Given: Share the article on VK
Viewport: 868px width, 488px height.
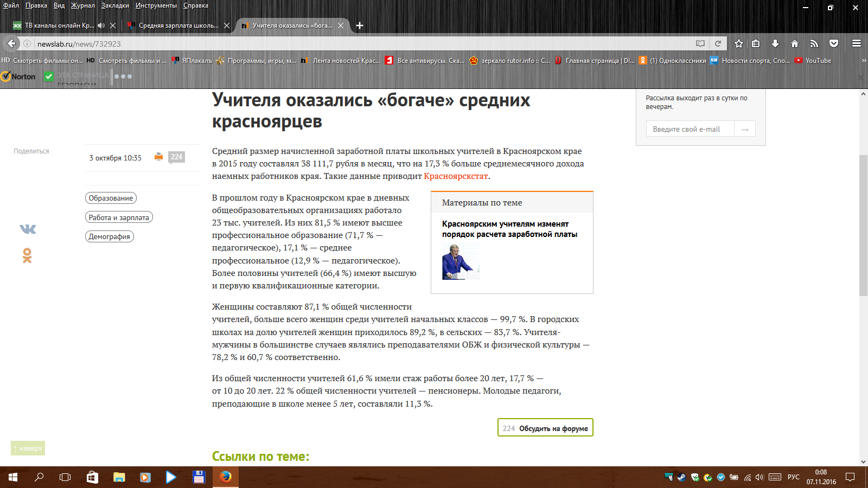Looking at the screenshot, I should (28, 229).
